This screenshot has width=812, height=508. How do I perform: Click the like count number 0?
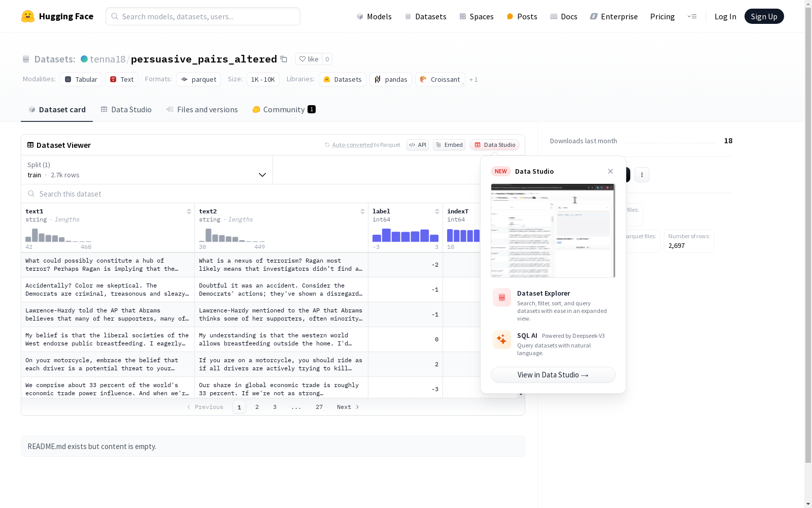(x=327, y=59)
